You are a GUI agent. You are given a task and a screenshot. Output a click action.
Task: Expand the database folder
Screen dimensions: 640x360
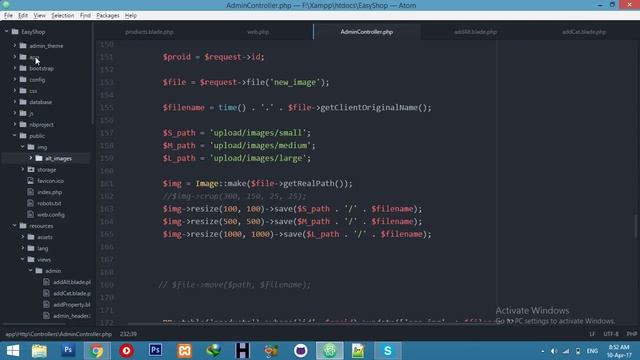coord(15,102)
